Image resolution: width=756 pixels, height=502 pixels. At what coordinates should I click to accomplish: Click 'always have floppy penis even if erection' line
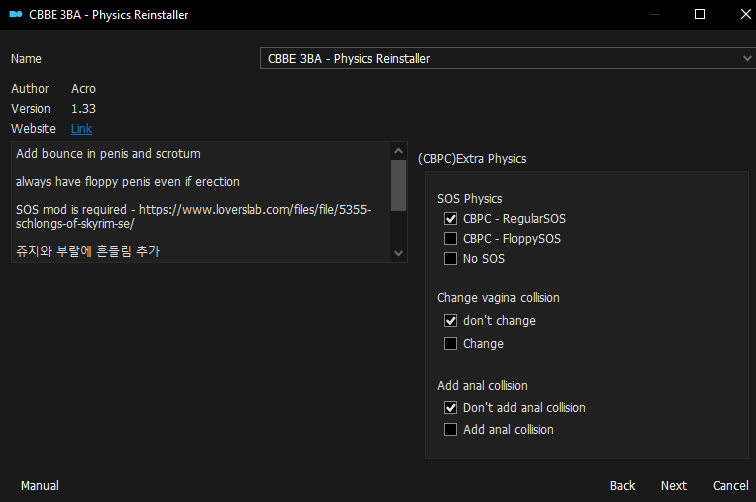pyautogui.click(x=128, y=182)
